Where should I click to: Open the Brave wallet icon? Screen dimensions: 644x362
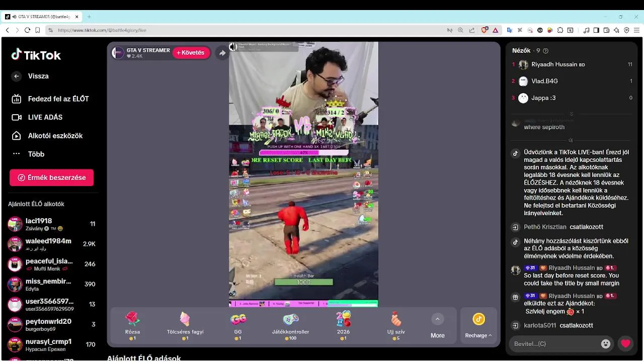pos(606,30)
